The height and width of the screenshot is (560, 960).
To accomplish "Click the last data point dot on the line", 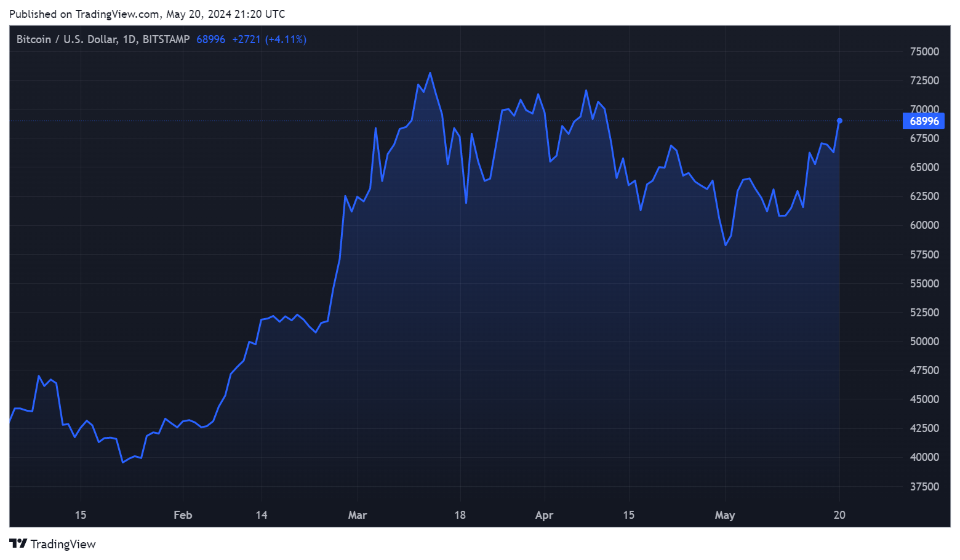I will [839, 121].
